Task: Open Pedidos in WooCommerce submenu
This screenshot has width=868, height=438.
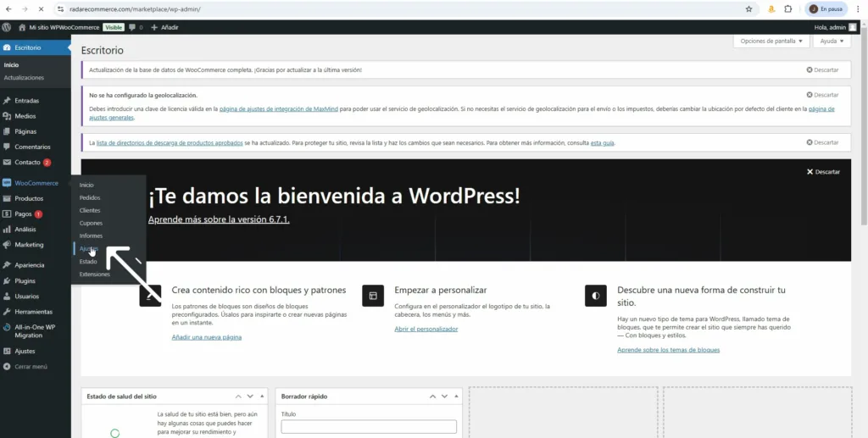Action: pyautogui.click(x=90, y=197)
